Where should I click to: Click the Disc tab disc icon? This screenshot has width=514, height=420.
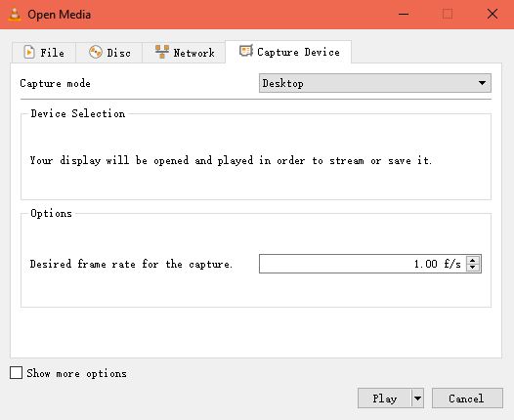point(96,52)
